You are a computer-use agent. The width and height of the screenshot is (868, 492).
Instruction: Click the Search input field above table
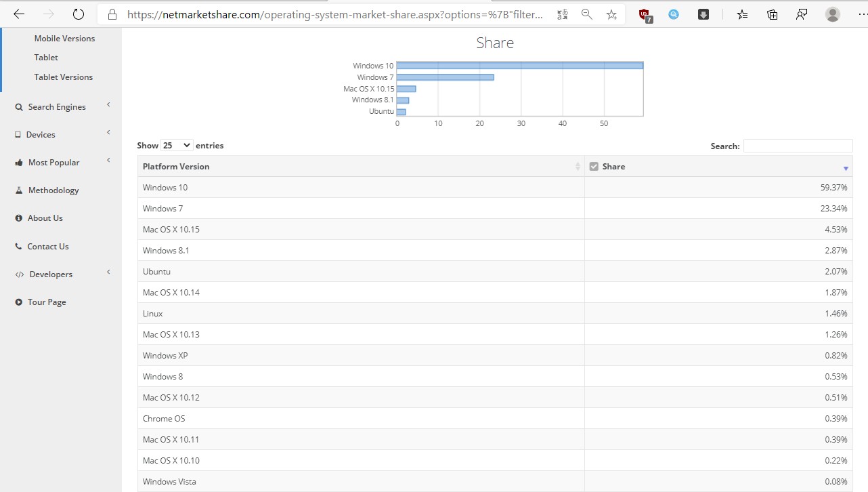pos(798,146)
